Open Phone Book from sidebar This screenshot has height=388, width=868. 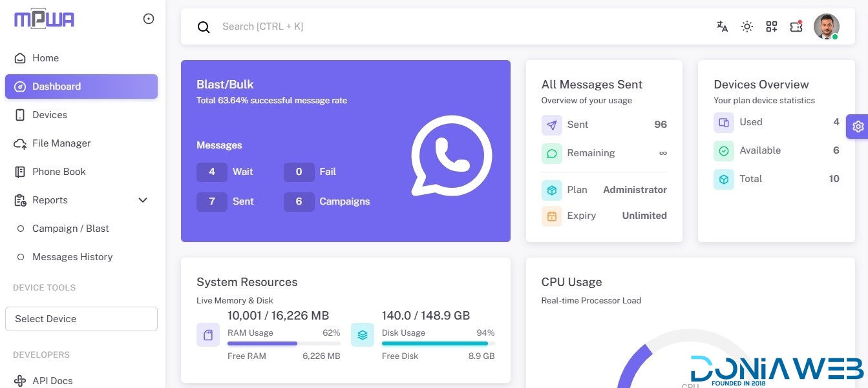click(59, 172)
